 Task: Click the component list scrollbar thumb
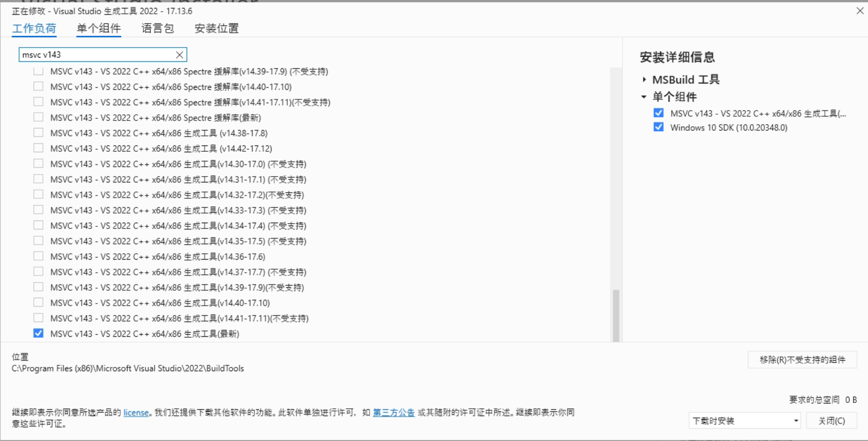(x=616, y=315)
